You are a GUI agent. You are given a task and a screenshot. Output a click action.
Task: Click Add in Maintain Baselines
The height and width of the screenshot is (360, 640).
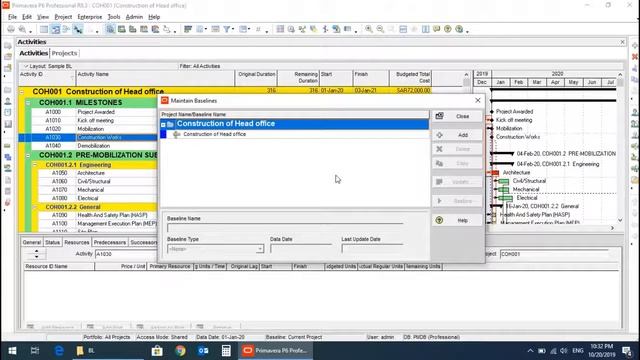pos(457,135)
